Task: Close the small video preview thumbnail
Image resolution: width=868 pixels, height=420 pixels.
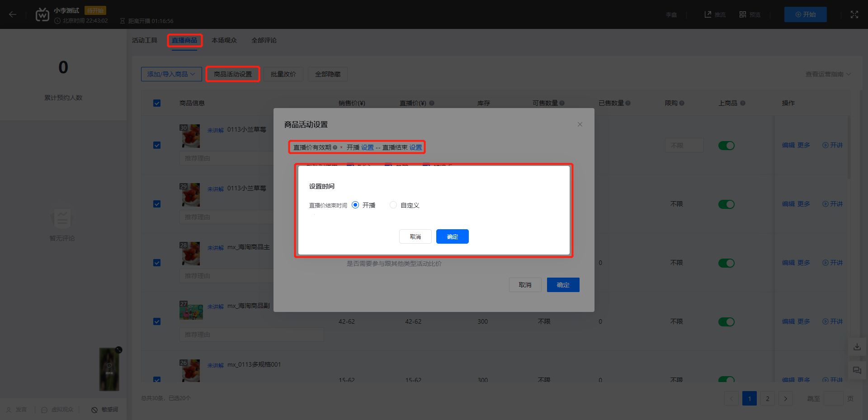Action: 118,349
